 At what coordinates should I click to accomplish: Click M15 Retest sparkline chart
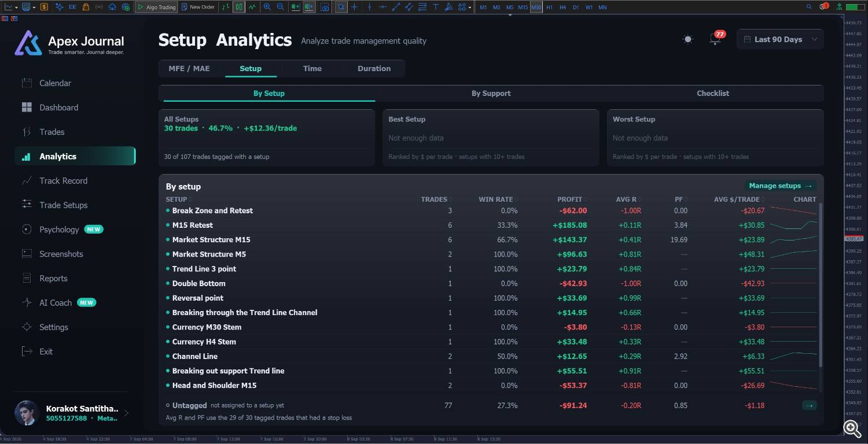[793, 225]
